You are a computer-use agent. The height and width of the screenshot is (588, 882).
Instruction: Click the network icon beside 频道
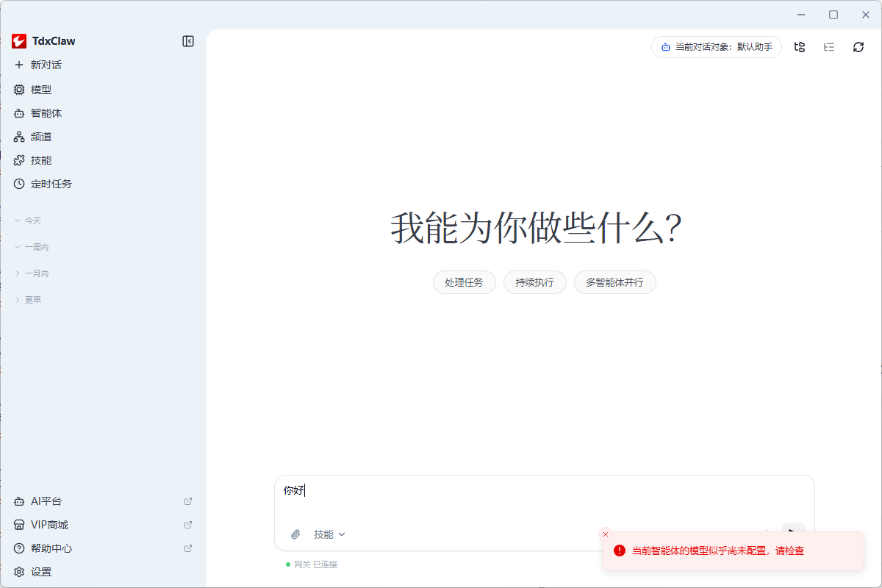click(x=19, y=137)
